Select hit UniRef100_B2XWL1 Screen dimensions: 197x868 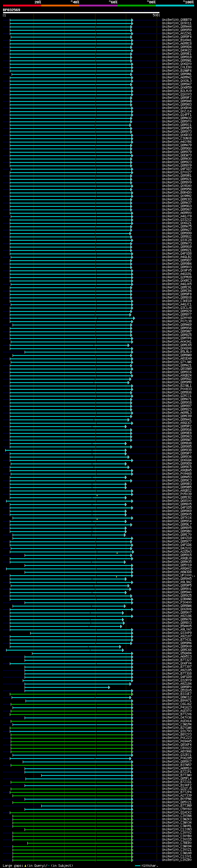click(x=177, y=386)
